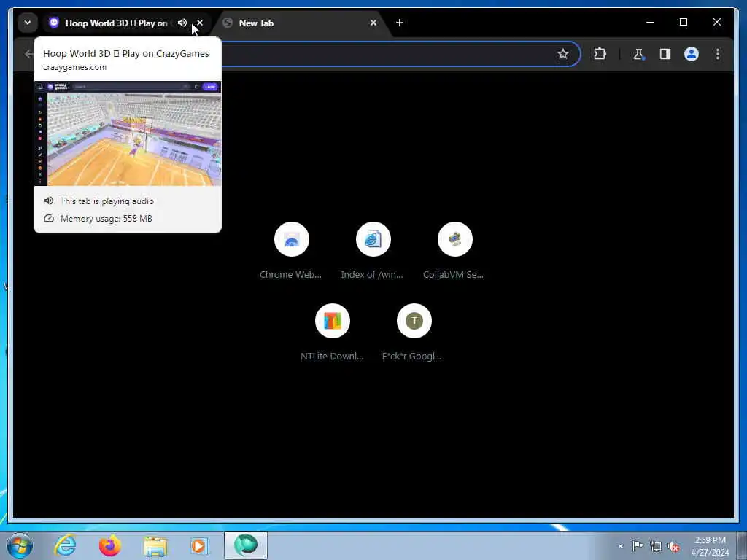Open the muted volume tray icon
This screenshot has width=747, height=560.
point(673,546)
